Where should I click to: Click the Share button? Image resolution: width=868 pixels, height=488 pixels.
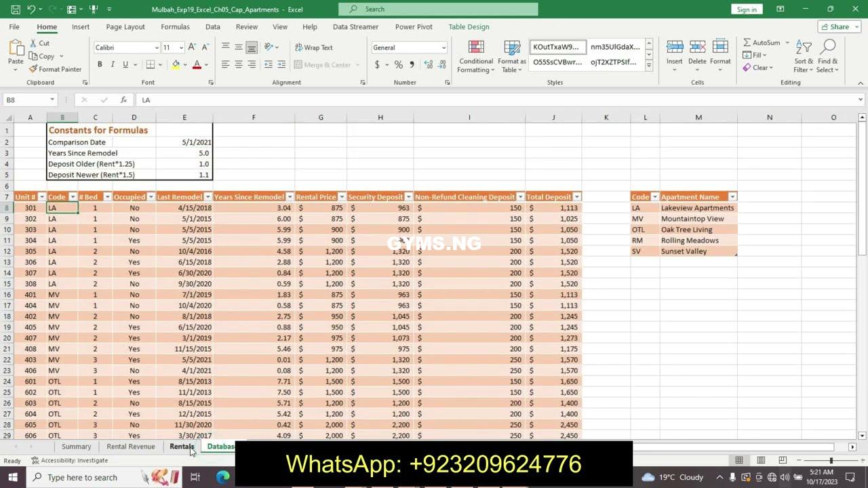834,27
